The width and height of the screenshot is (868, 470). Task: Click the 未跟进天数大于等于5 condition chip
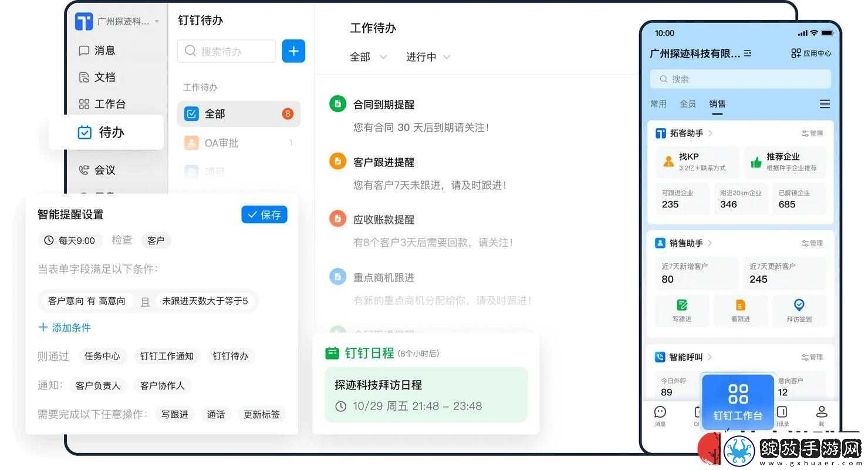[x=205, y=301]
